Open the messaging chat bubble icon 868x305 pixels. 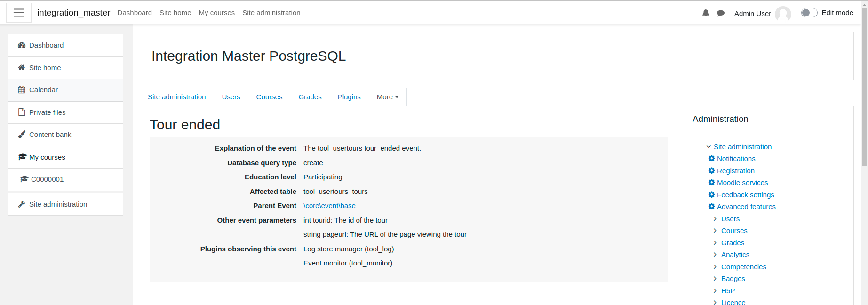click(721, 13)
